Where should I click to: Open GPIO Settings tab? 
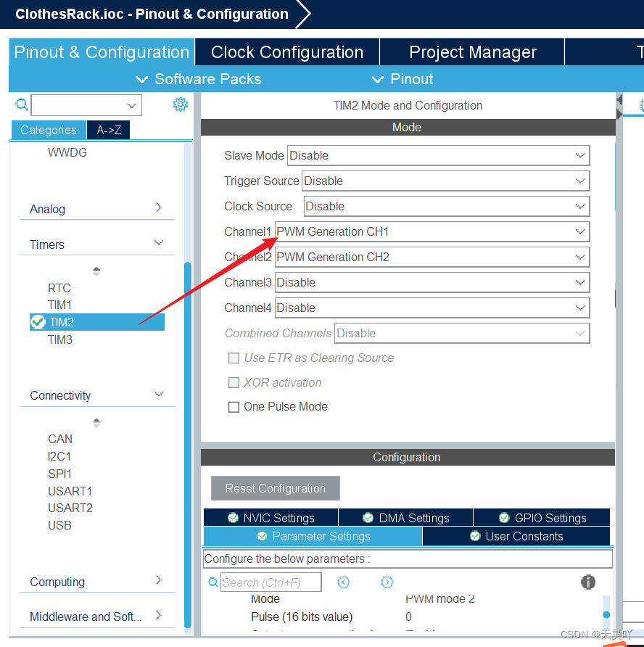[542, 518]
